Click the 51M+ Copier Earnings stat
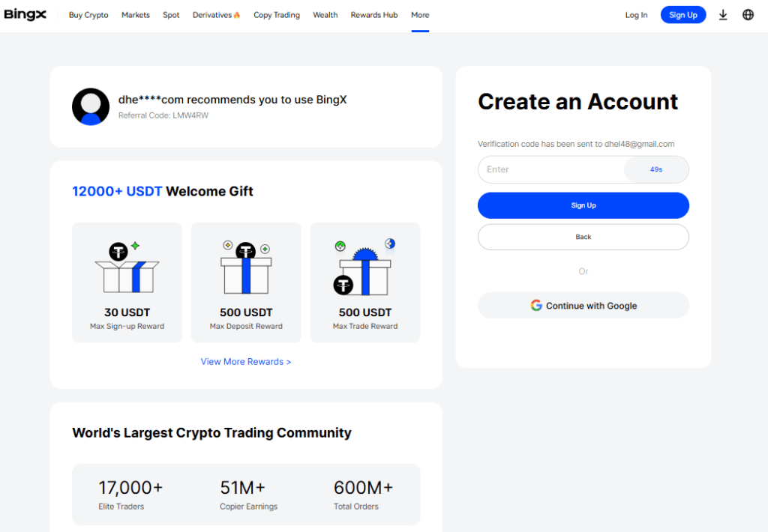Viewport: 768px width, 532px height. [248, 495]
